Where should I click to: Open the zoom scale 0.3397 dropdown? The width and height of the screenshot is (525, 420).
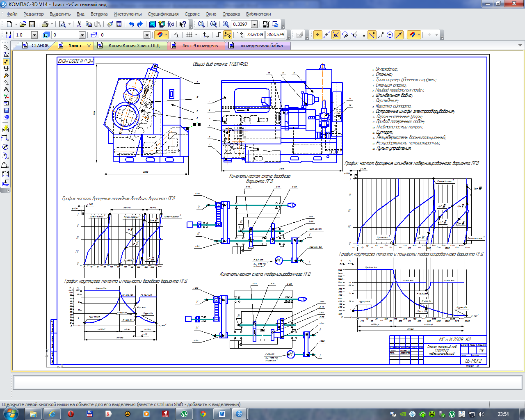254,24
